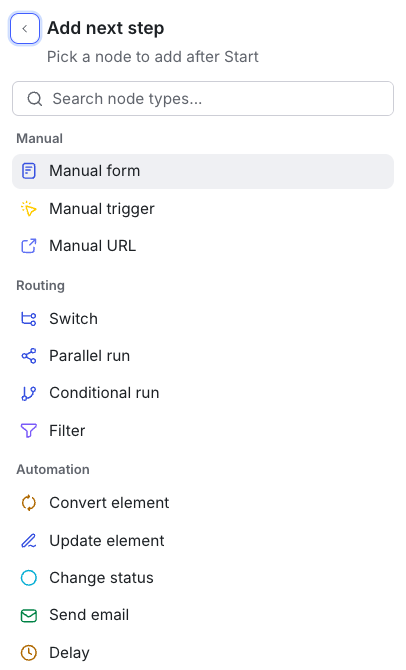The height and width of the screenshot is (670, 406).
Task: Choose the Conditional run node
Action: tap(203, 393)
